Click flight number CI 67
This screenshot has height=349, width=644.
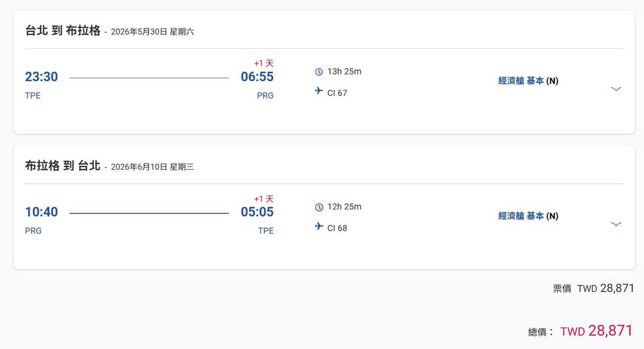(x=337, y=93)
